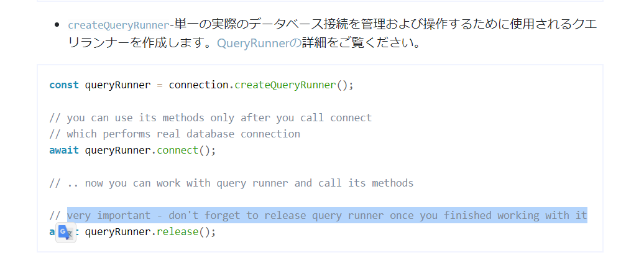
Task: Click queryRunner in the release statement
Action: [x=118, y=232]
